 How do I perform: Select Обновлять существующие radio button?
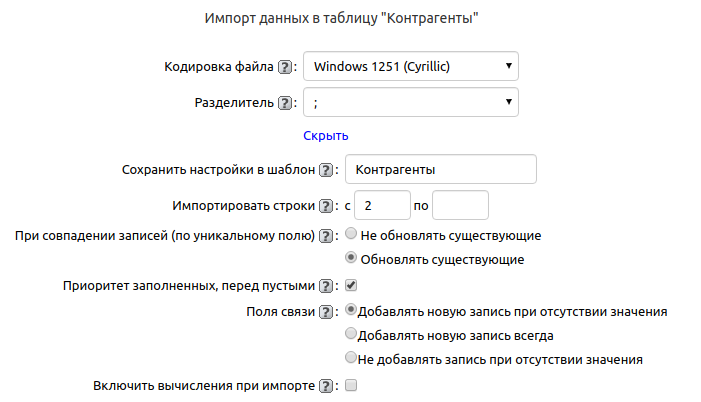pyautogui.click(x=351, y=259)
